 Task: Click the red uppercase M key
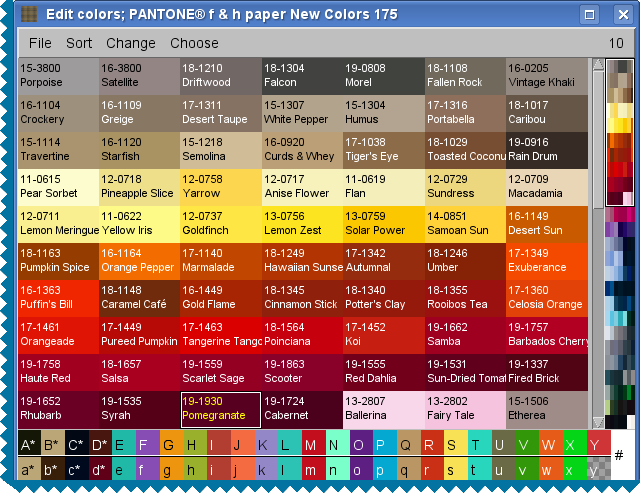pyautogui.click(x=314, y=444)
